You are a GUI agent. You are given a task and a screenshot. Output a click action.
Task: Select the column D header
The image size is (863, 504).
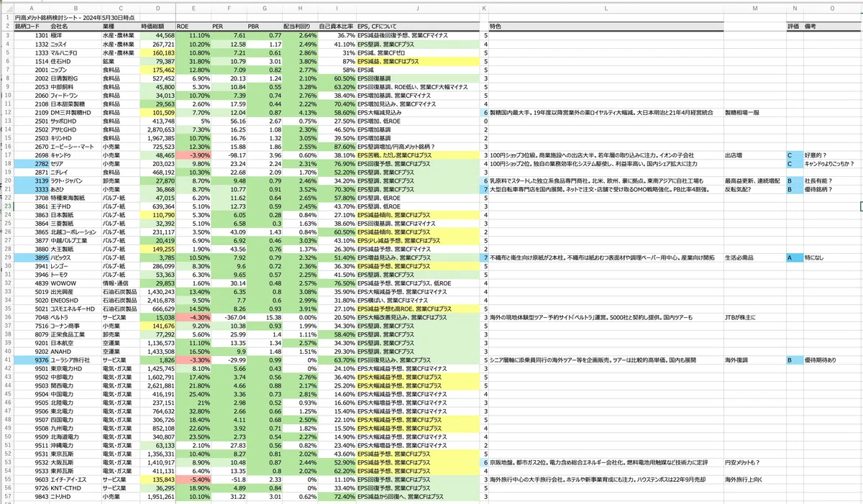coord(157,8)
